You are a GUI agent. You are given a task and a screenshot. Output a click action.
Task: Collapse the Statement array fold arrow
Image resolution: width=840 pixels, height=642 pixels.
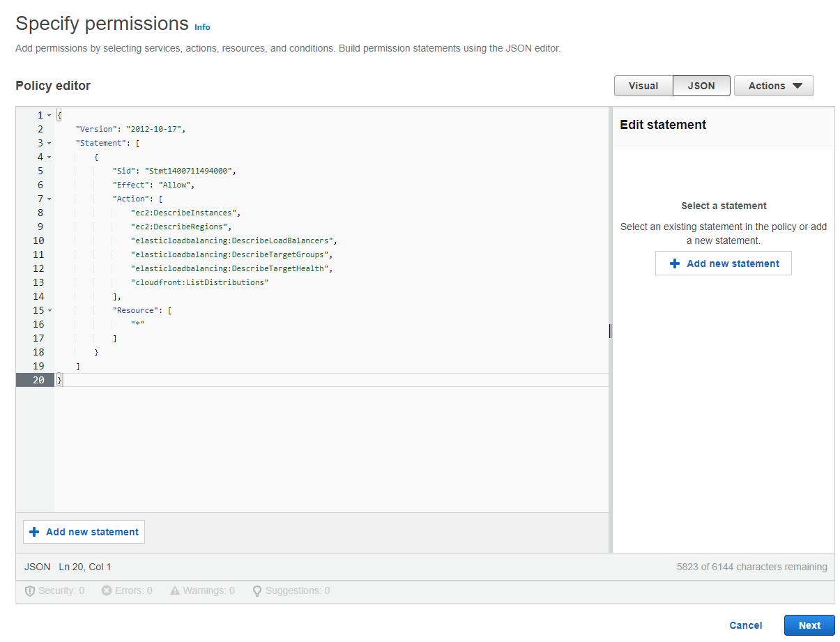tap(49, 144)
